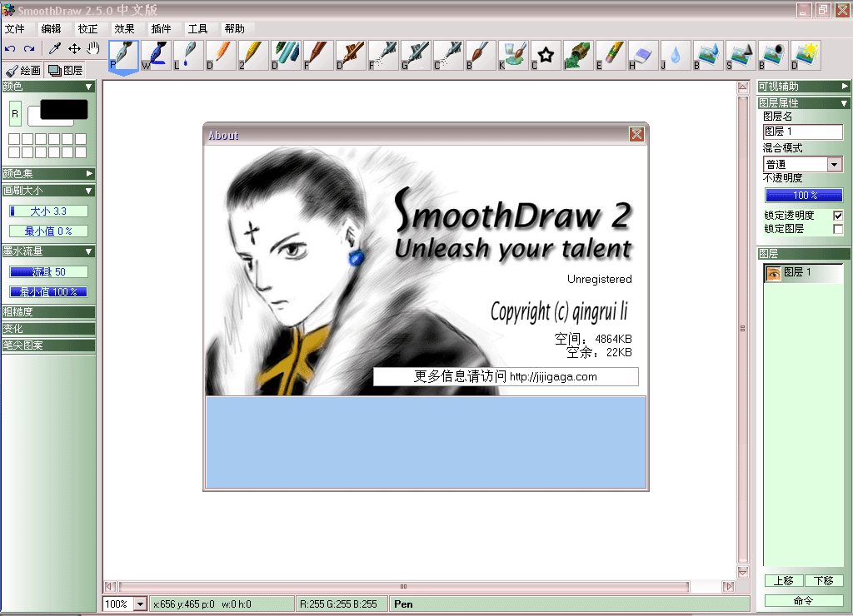This screenshot has width=853, height=616.
Task: Open the 编辑 menu
Action: click(51, 29)
